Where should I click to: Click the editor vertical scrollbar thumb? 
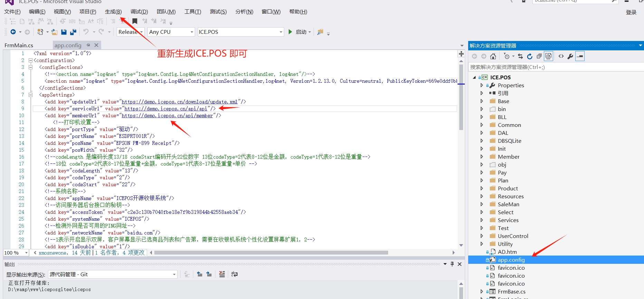(x=461, y=97)
